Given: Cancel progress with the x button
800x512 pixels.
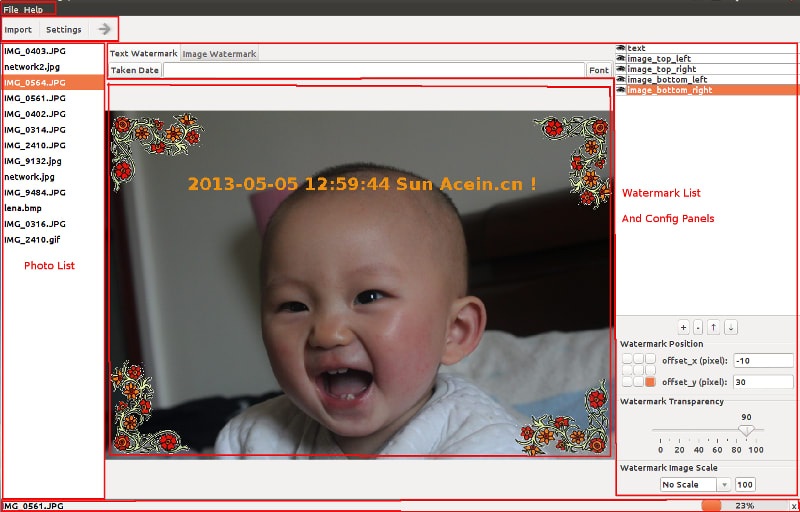Looking at the screenshot, I should (x=793, y=505).
